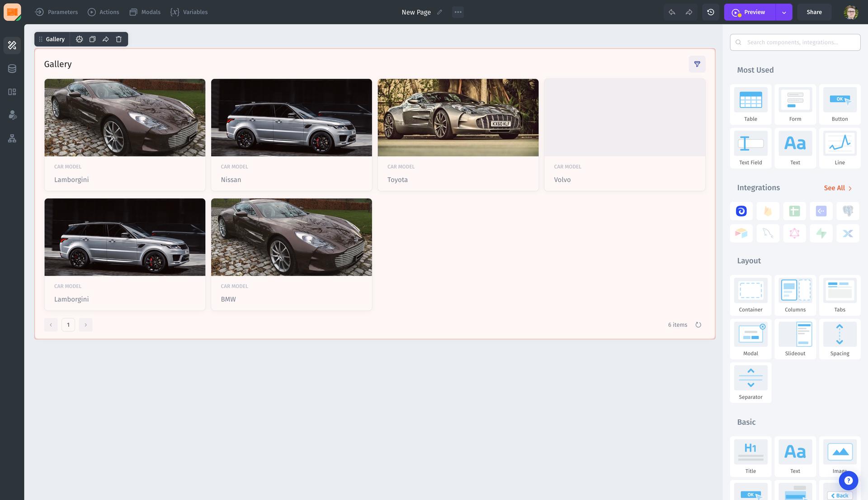Open version history clock icon

click(x=711, y=12)
